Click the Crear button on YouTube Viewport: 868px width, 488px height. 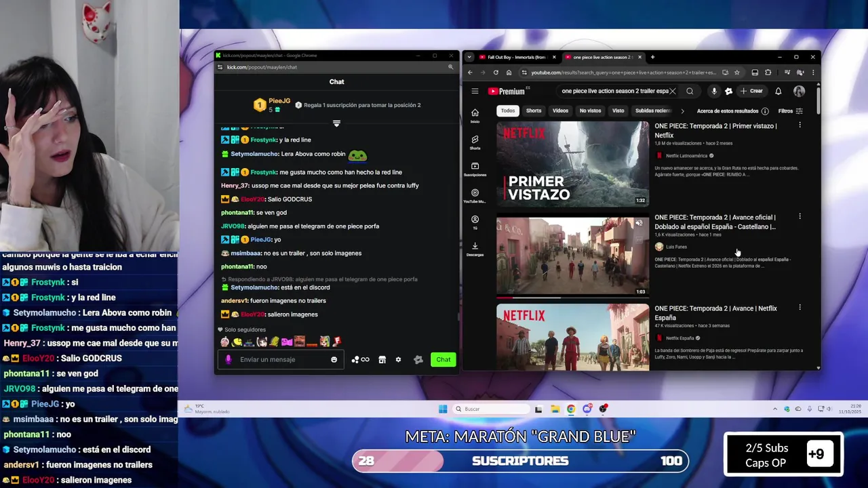click(751, 91)
